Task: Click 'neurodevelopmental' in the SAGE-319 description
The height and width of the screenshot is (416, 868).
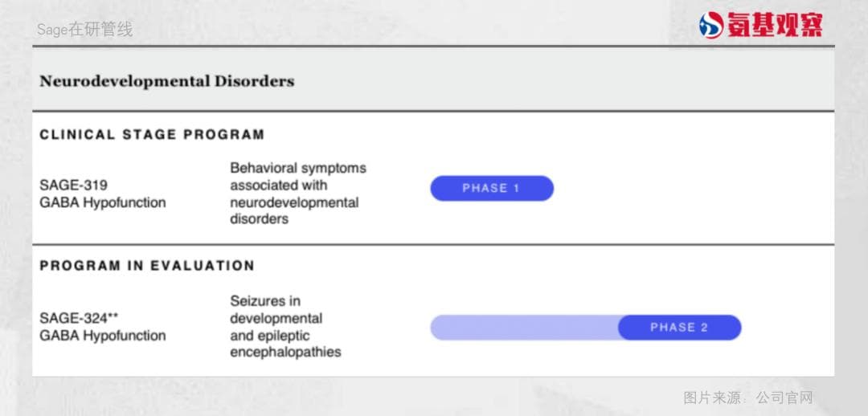Action: tap(294, 202)
